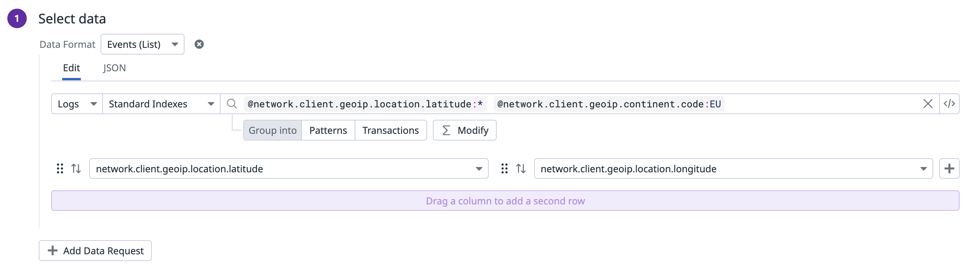Click the continent code EU query filter

(x=609, y=104)
